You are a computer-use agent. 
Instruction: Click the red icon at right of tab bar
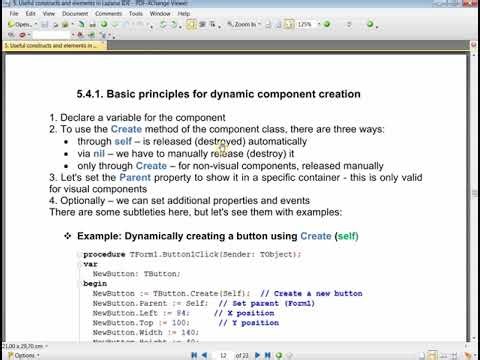(474, 45)
